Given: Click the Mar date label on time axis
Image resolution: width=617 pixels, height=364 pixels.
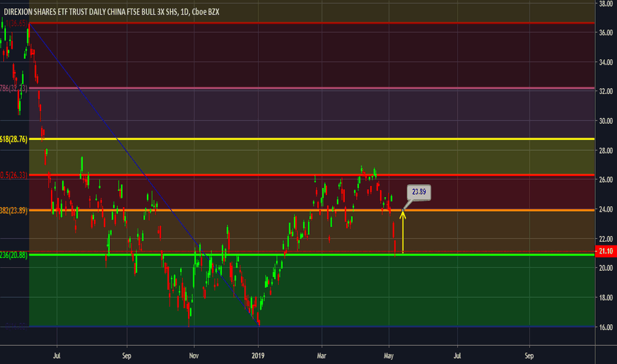Looking at the screenshot, I should pyautogui.click(x=322, y=356).
